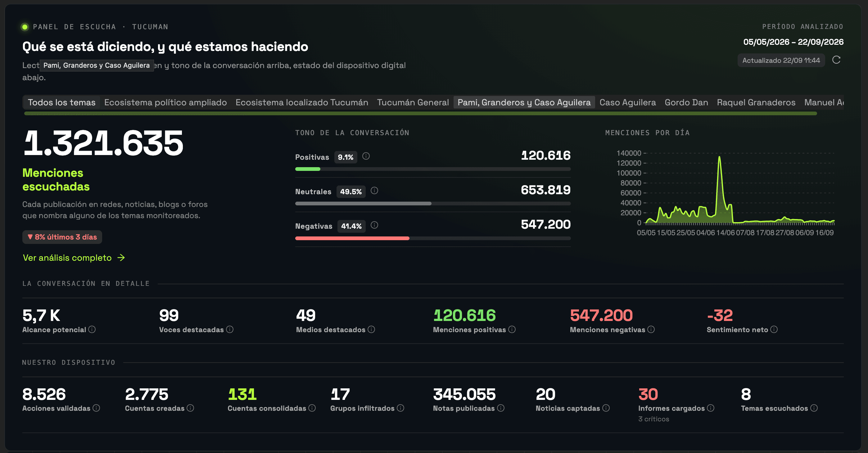Click the 3 críticos note
This screenshot has width=868, height=453.
pyautogui.click(x=653, y=419)
